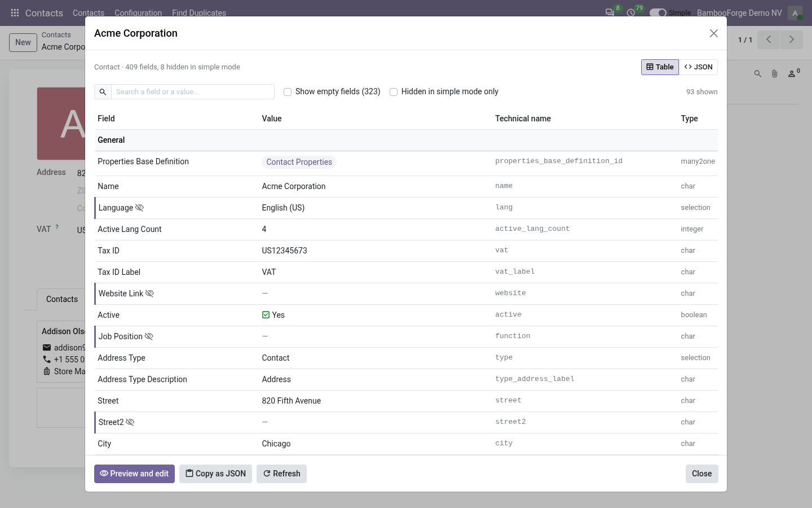Click the paperclip attachments icon
Viewport: 812px width, 508px height.
pos(775,74)
